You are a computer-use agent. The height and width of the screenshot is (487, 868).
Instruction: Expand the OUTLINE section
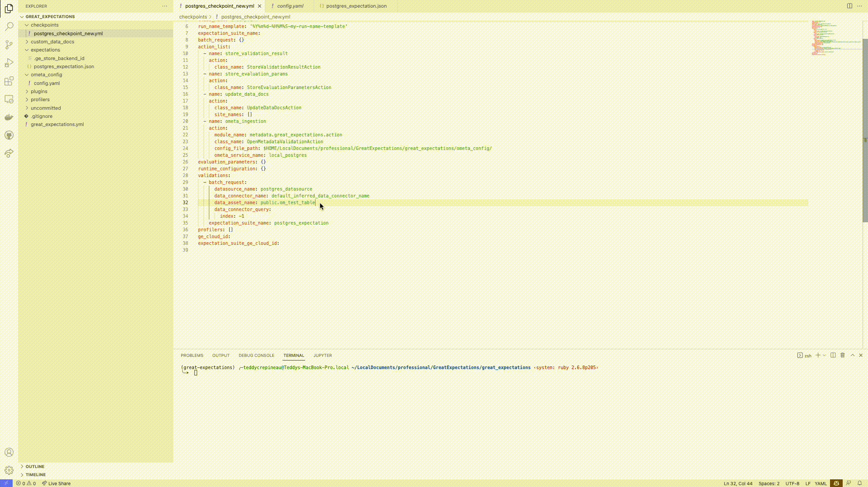tap(35, 466)
